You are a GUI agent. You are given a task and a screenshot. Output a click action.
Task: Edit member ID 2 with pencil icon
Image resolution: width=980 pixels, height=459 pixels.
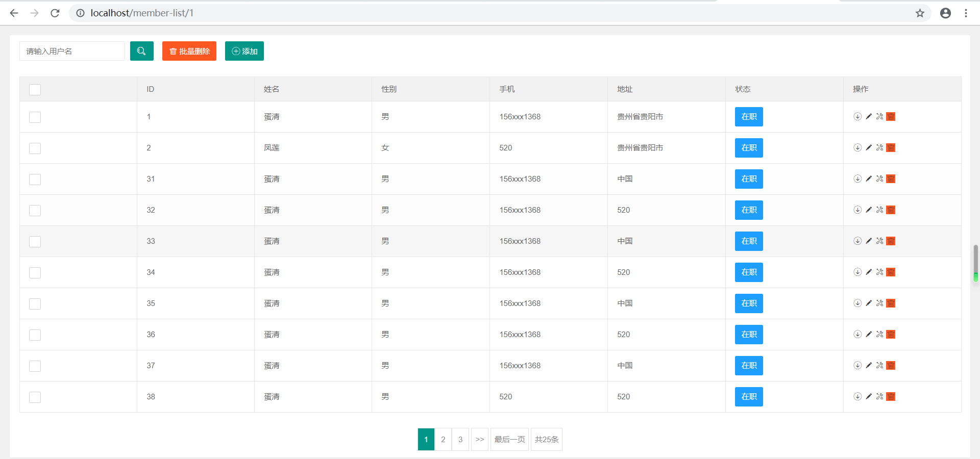coord(869,147)
